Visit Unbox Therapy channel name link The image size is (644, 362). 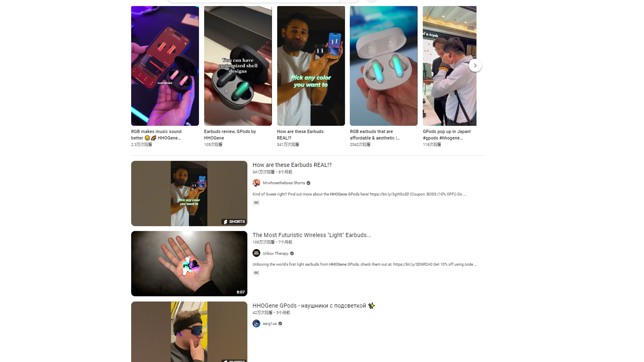click(x=275, y=254)
